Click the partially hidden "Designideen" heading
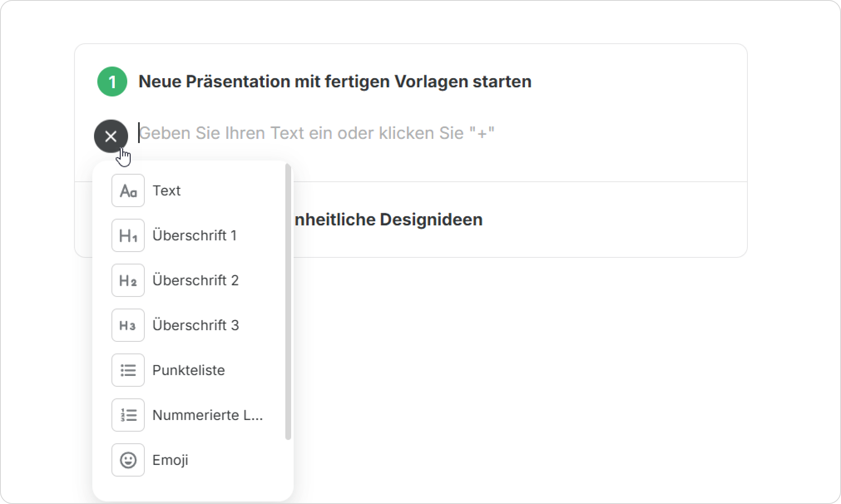841x504 pixels. click(388, 220)
